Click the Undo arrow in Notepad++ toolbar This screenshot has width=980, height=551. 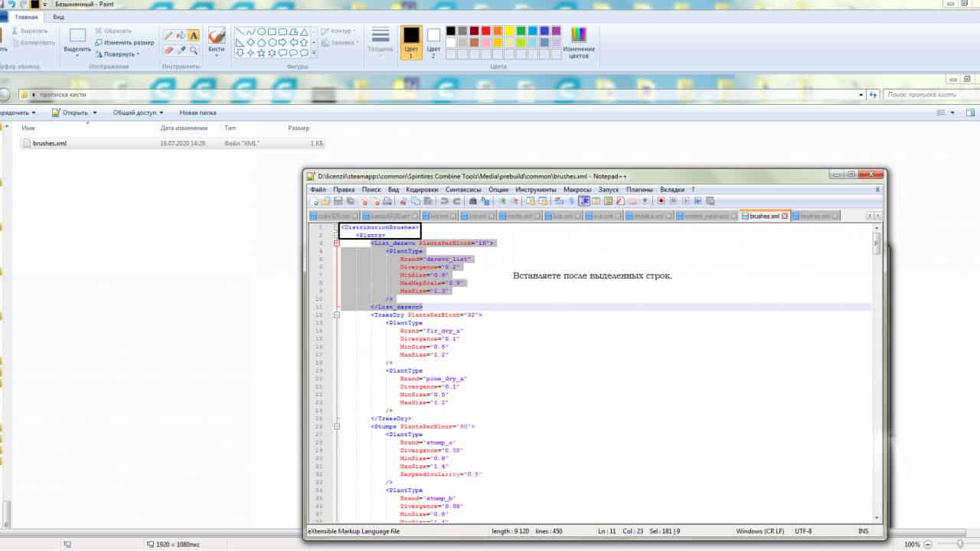444,201
